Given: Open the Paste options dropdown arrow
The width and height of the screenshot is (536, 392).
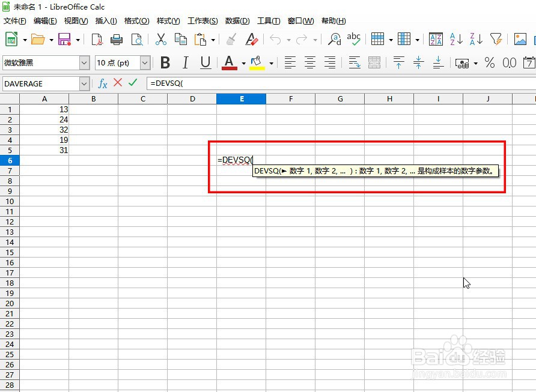Looking at the screenshot, I should click(x=213, y=40).
